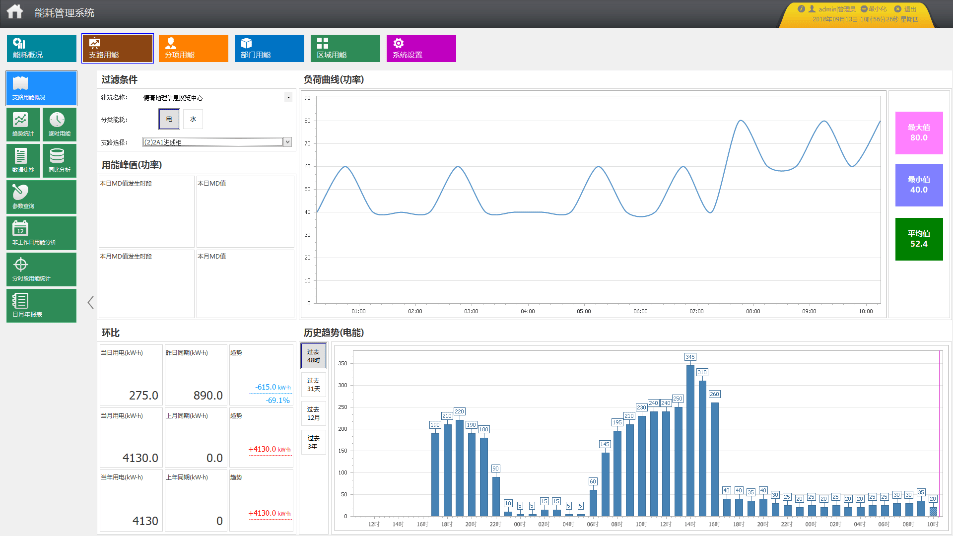Expand the organization name dropdown arrow
Viewport: 953px width, 536px height.
pos(288,97)
